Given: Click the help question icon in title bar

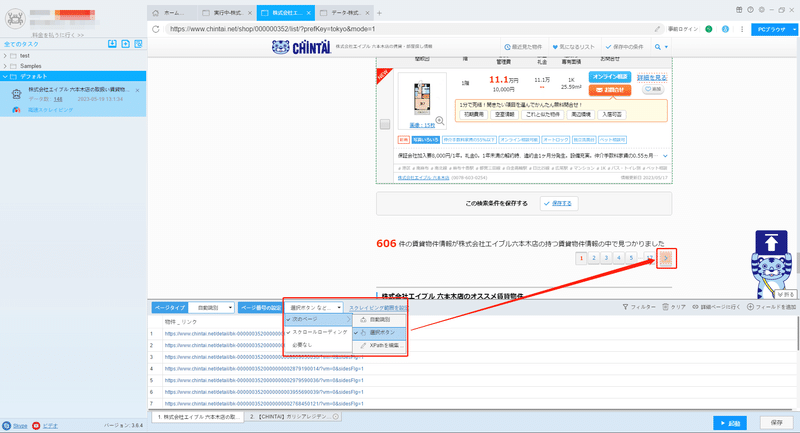Looking at the screenshot, I should point(750,10).
